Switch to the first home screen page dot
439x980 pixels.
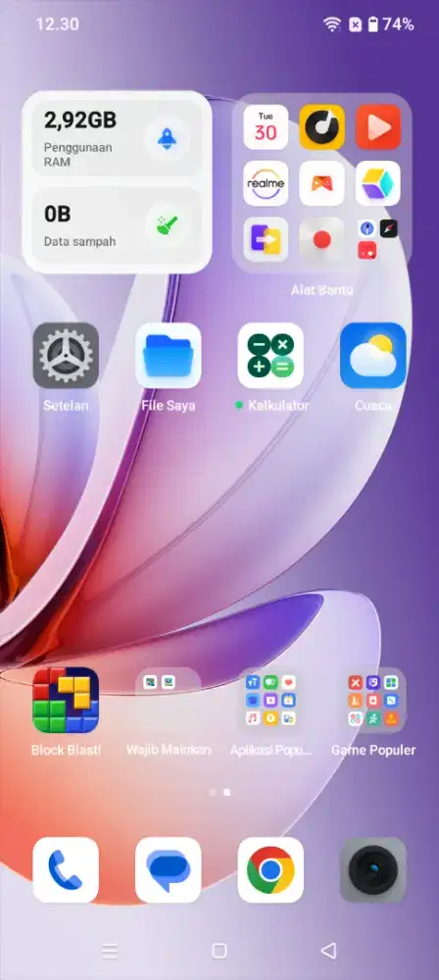click(x=212, y=792)
